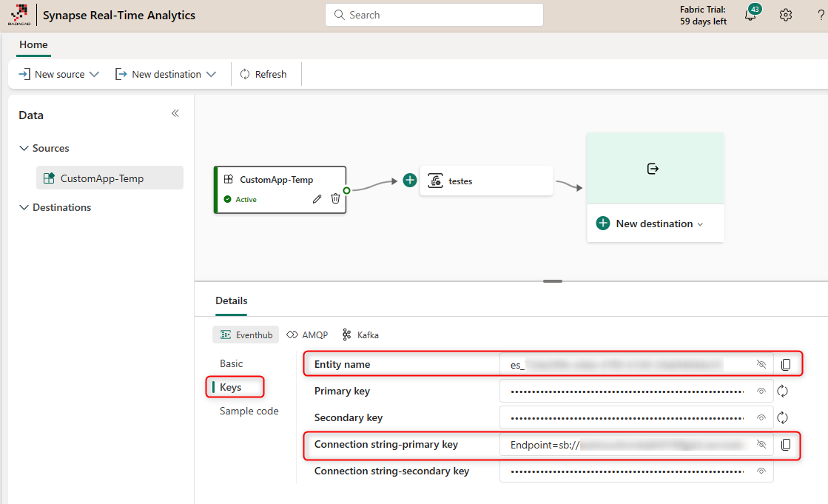
Task: Open the New source dropdown
Action: point(59,74)
